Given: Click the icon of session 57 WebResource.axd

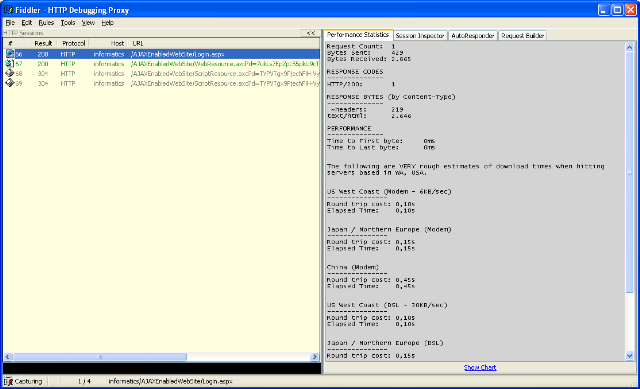Looking at the screenshot, I should pyautogui.click(x=10, y=64).
